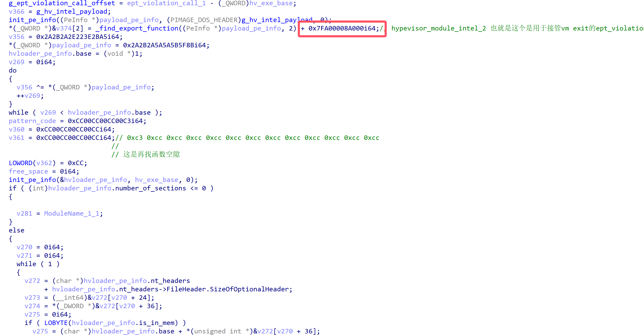Image resolution: width=644 pixels, height=335 pixels.
Task: Click the while ( v269 < loop condition
Action: [x=85, y=113]
